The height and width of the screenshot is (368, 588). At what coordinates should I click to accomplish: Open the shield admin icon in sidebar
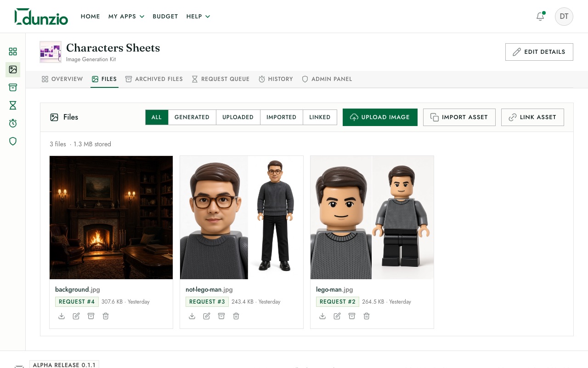click(x=13, y=141)
